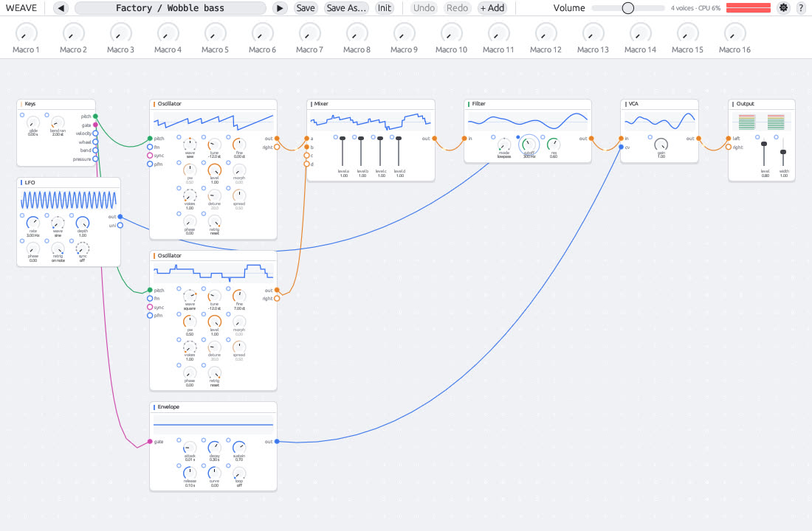This screenshot has height=531, width=812.
Task: Toggle the small circle beside Mixer level a fader
Action: (x=336, y=137)
